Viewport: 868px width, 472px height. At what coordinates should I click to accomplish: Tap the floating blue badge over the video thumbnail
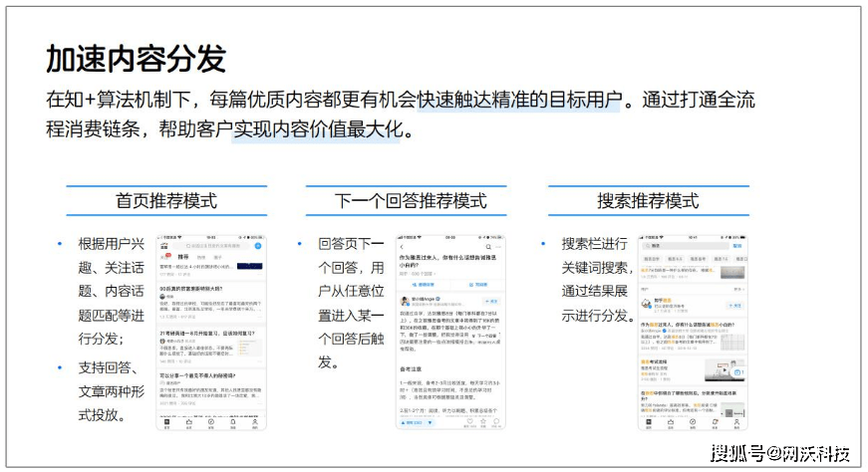click(738, 372)
